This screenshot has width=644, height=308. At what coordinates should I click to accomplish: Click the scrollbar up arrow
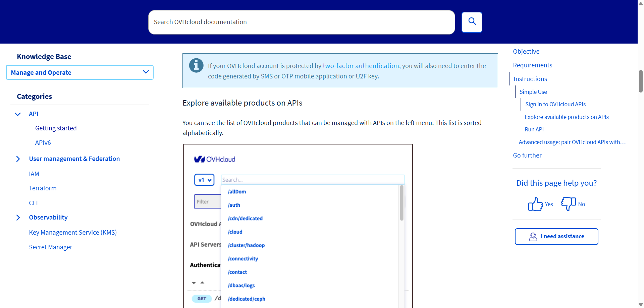641,3
